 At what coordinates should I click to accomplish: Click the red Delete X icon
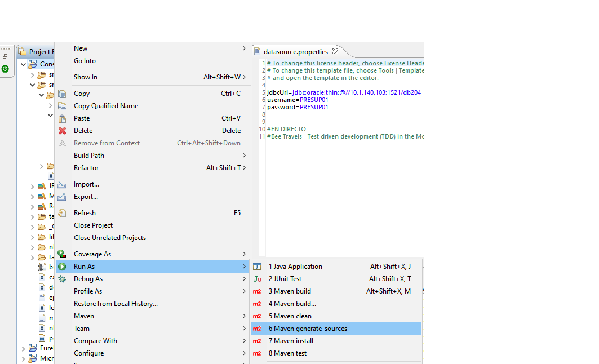tap(62, 131)
